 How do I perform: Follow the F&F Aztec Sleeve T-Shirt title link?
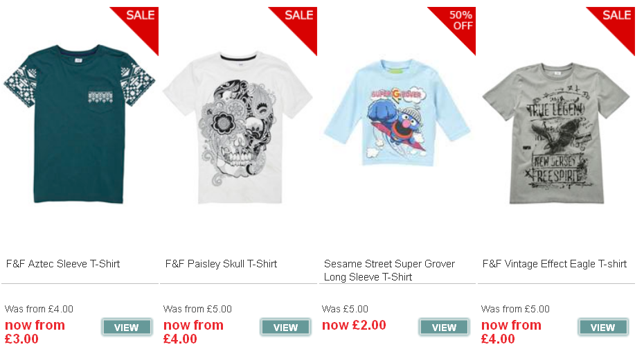click(x=63, y=264)
